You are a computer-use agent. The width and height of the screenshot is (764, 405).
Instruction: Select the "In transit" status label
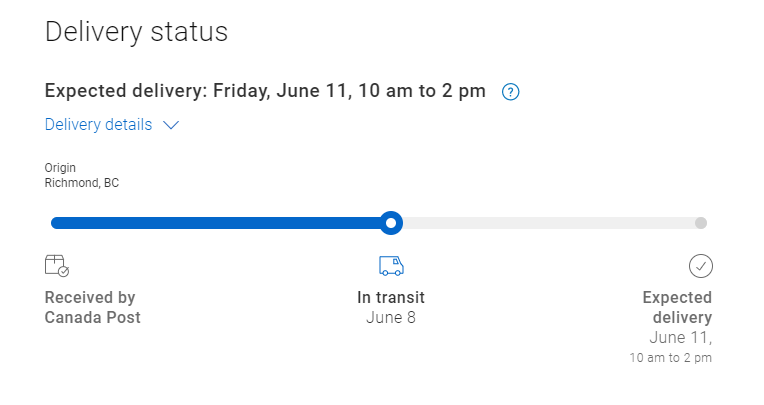coord(391,297)
